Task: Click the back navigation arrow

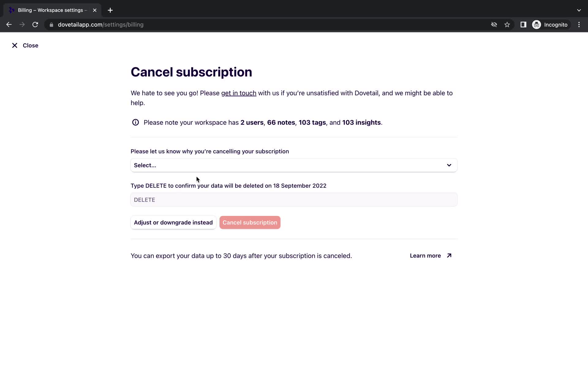Action: click(9, 25)
